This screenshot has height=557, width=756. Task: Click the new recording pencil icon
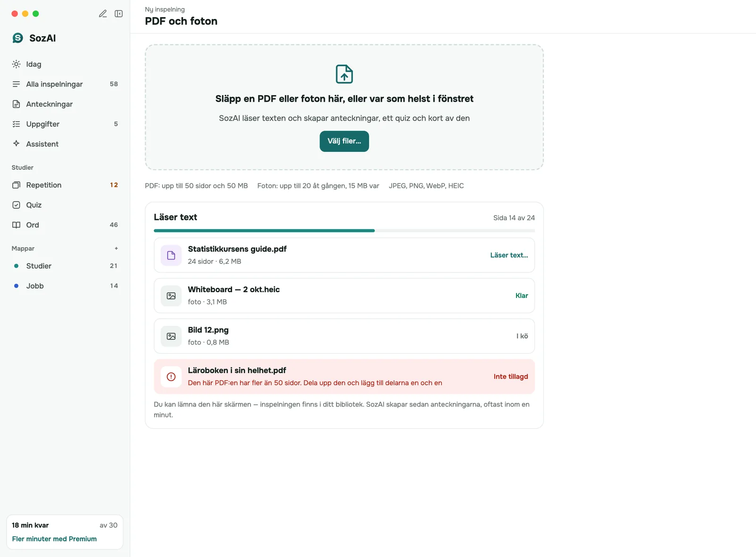click(x=103, y=14)
